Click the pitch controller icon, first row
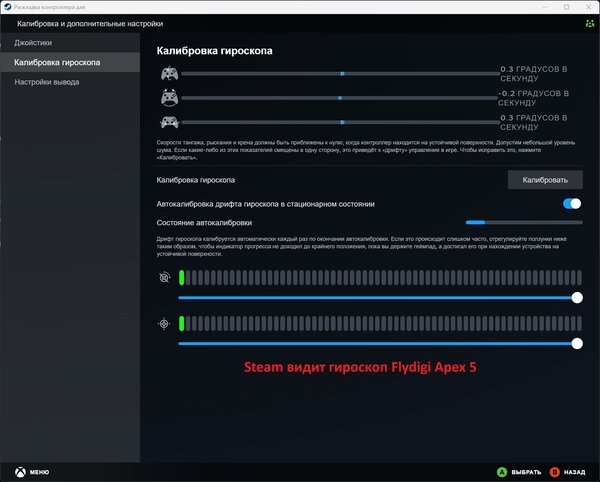This screenshot has height=482, width=600. pyautogui.click(x=170, y=73)
